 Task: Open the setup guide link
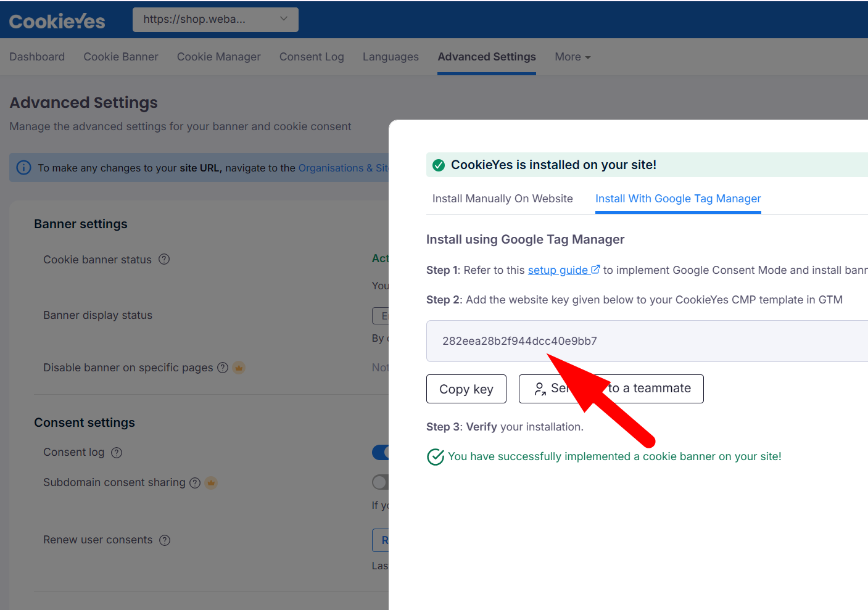[558, 270]
